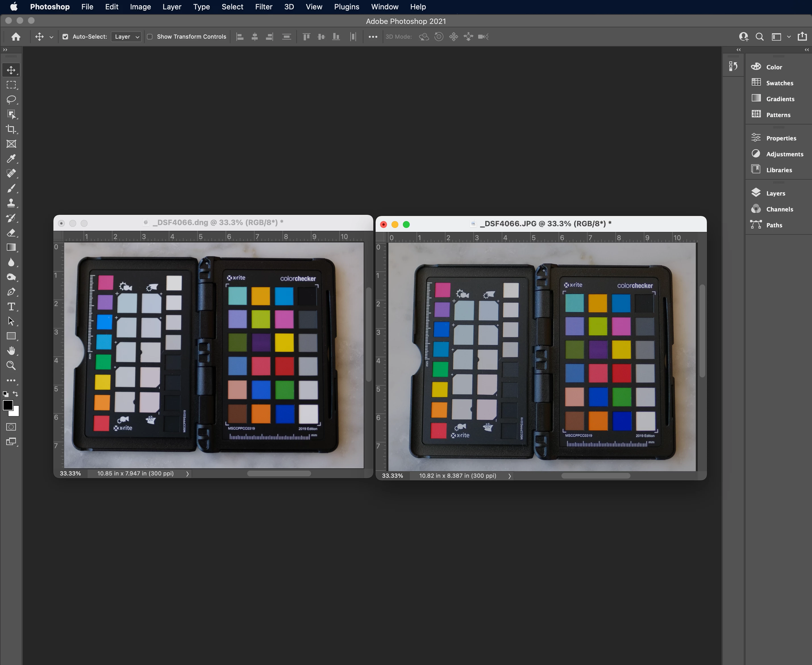Enable Show Transform Controls checkbox

(x=150, y=37)
